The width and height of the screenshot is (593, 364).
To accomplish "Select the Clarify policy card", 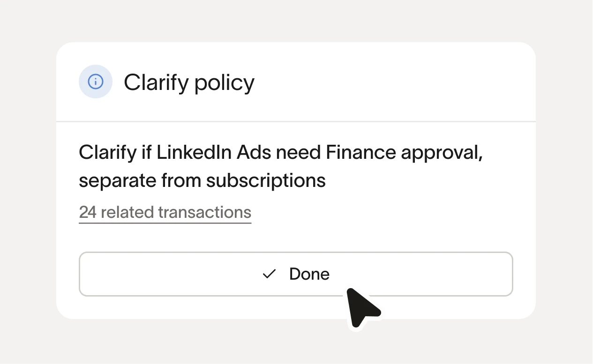I will (x=296, y=180).
